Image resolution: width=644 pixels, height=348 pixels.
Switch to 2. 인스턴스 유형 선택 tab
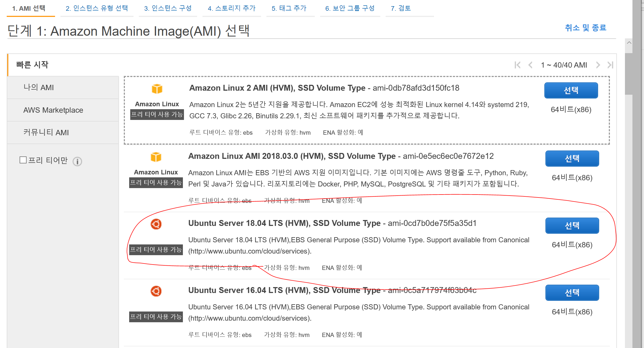[97, 8]
